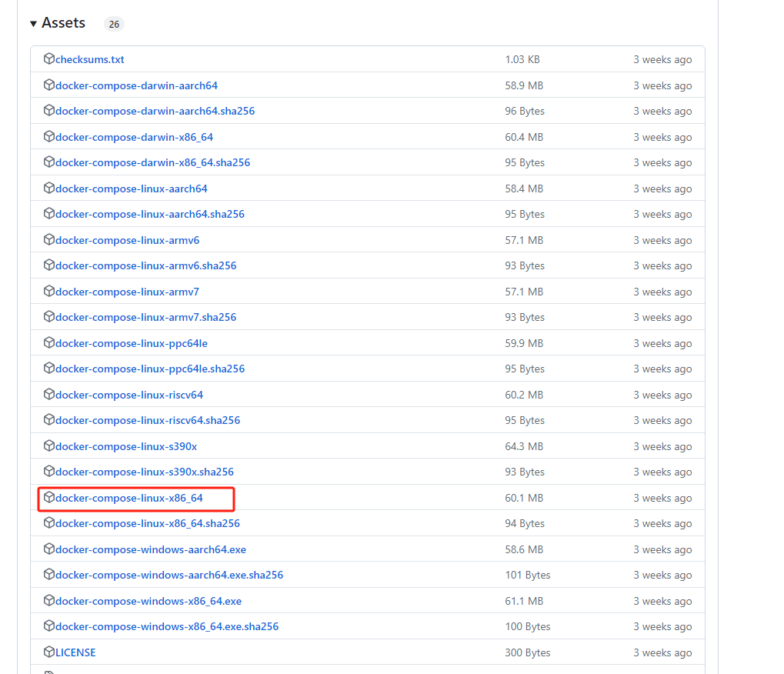Click the icon next to LICENSE

(x=49, y=652)
